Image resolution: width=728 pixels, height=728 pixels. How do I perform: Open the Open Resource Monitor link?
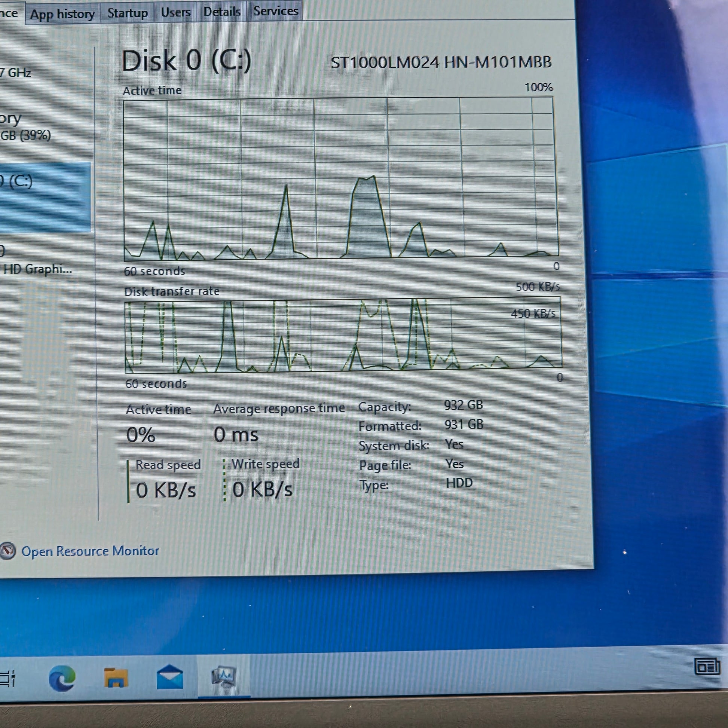pos(90,551)
